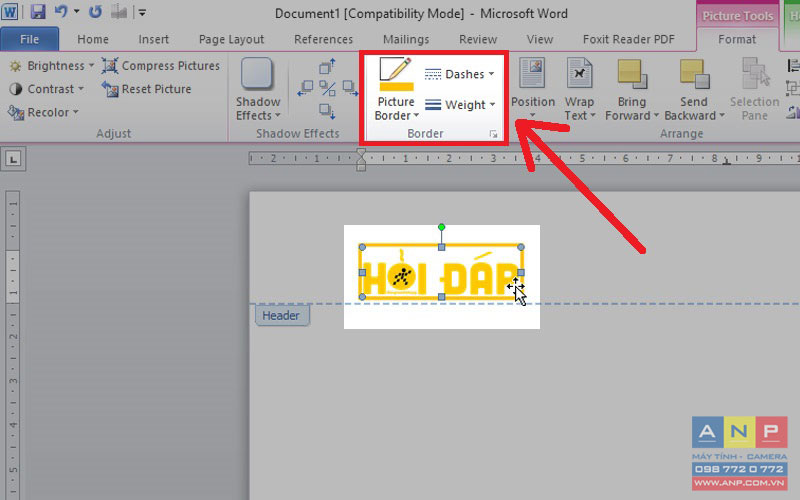The image size is (800, 500).
Task: Open the Dashes dropdown
Action: (460, 74)
